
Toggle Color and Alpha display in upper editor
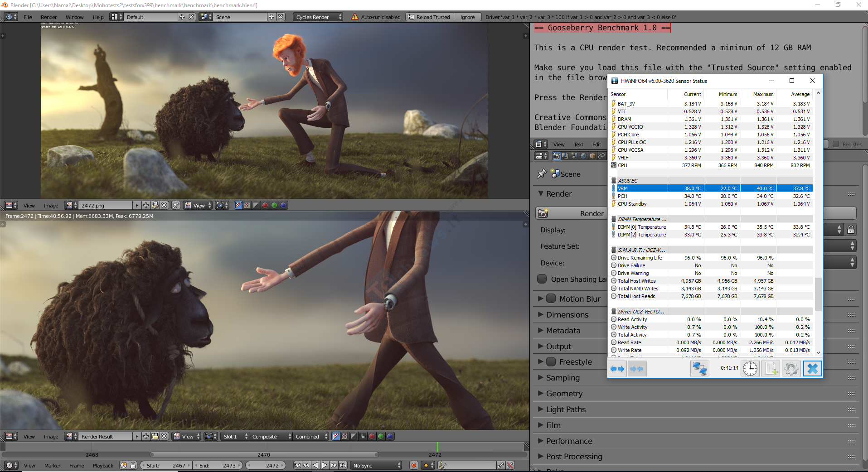(238, 205)
